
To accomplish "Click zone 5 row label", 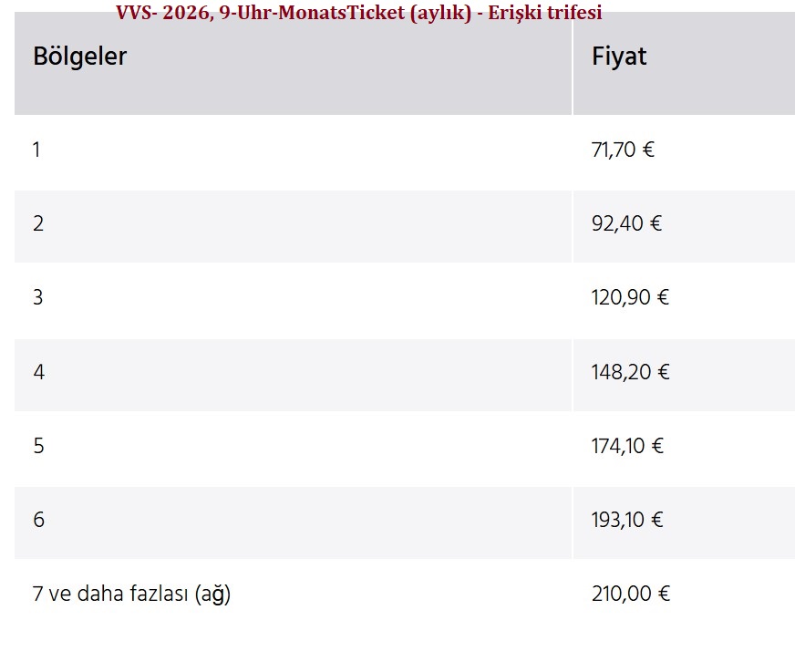I will (37, 446).
